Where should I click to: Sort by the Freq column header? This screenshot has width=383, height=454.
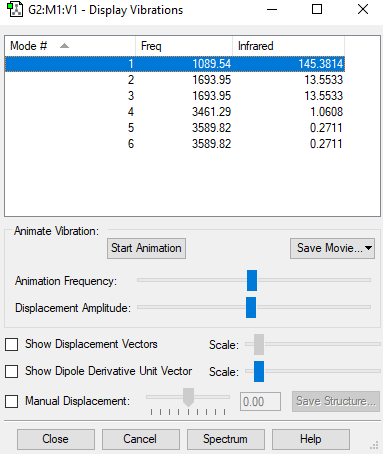184,46
